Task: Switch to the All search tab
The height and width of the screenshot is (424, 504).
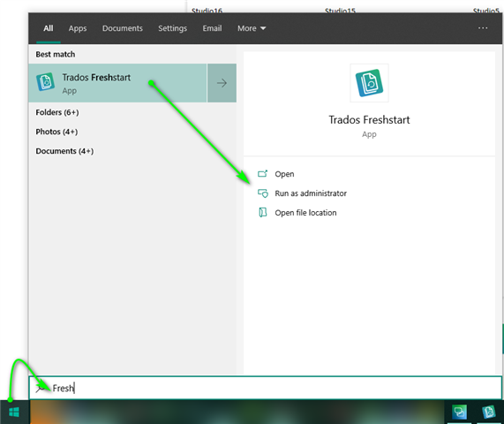Action: click(49, 28)
